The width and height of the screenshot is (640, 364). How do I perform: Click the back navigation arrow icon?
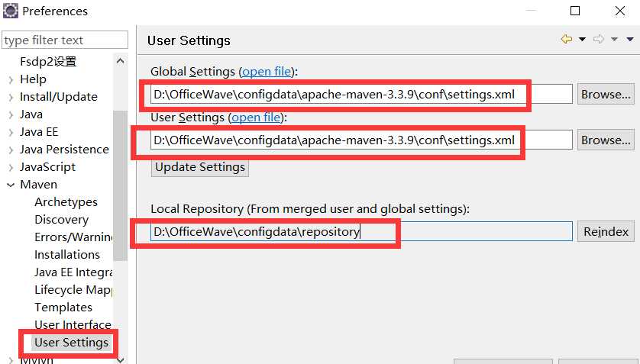pyautogui.click(x=566, y=39)
